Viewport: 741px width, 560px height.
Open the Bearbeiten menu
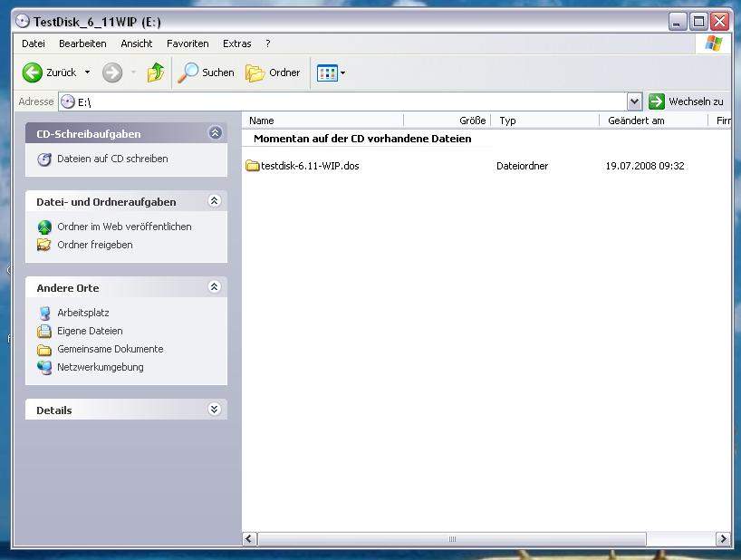coord(82,43)
